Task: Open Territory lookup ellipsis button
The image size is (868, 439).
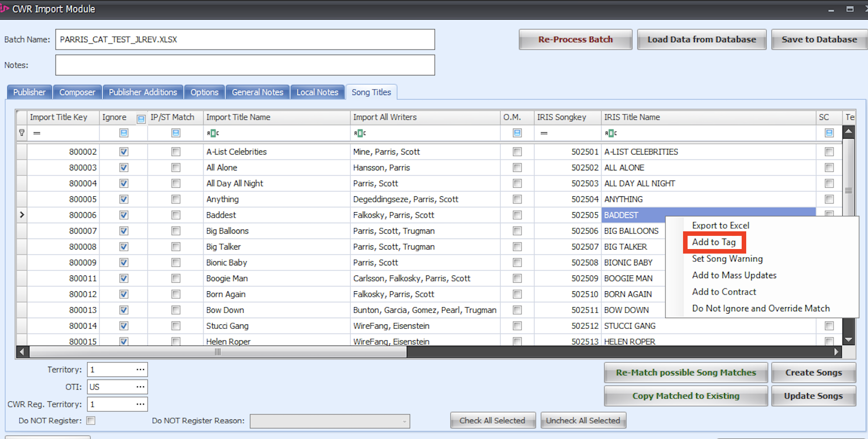Action: coord(140,369)
